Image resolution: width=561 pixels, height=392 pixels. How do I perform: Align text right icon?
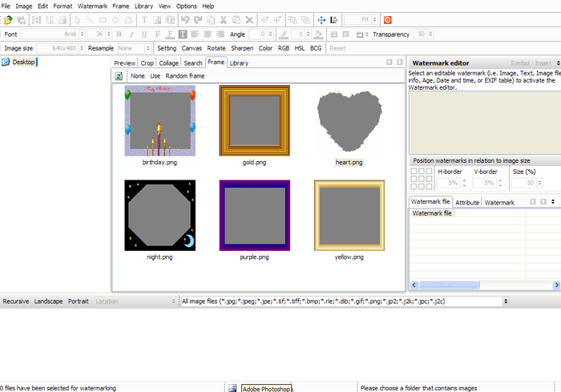coord(220,34)
